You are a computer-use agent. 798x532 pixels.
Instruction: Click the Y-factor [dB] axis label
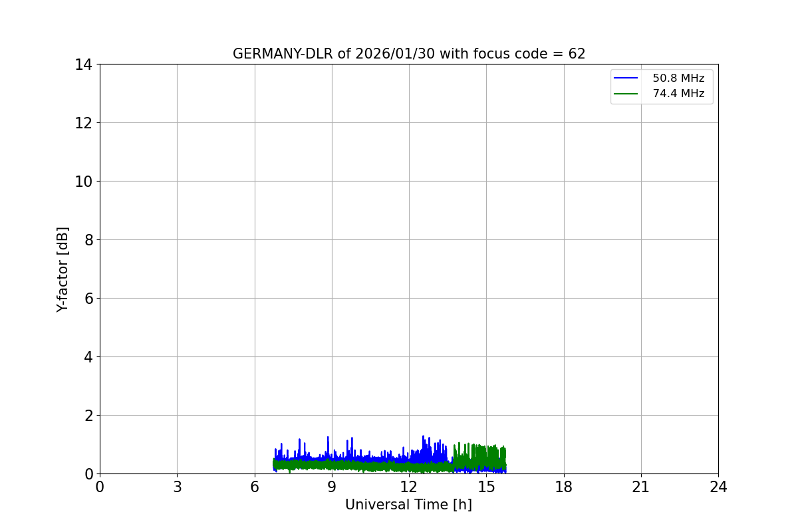(x=63, y=269)
